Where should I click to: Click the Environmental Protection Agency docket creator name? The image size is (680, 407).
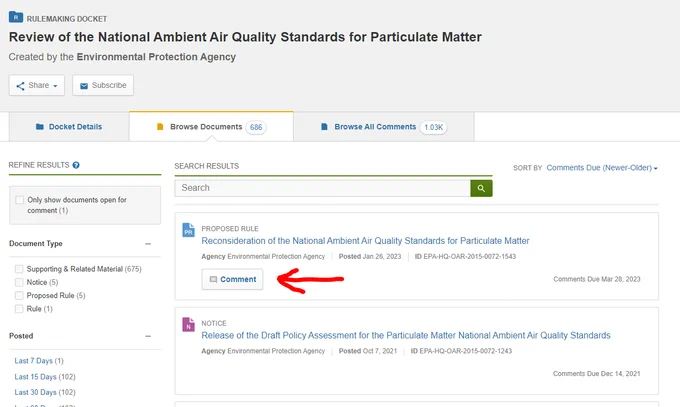click(x=156, y=57)
